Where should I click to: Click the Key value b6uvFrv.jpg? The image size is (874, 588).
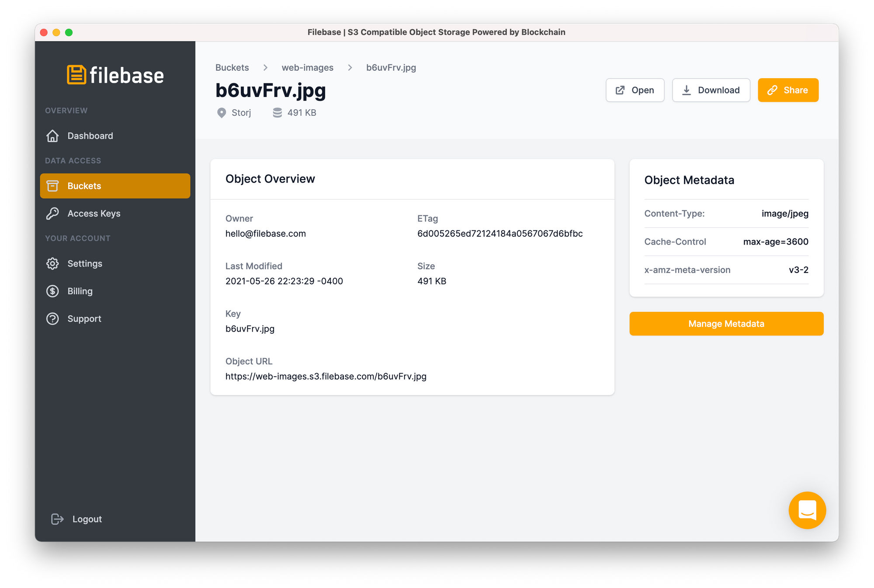250,329
